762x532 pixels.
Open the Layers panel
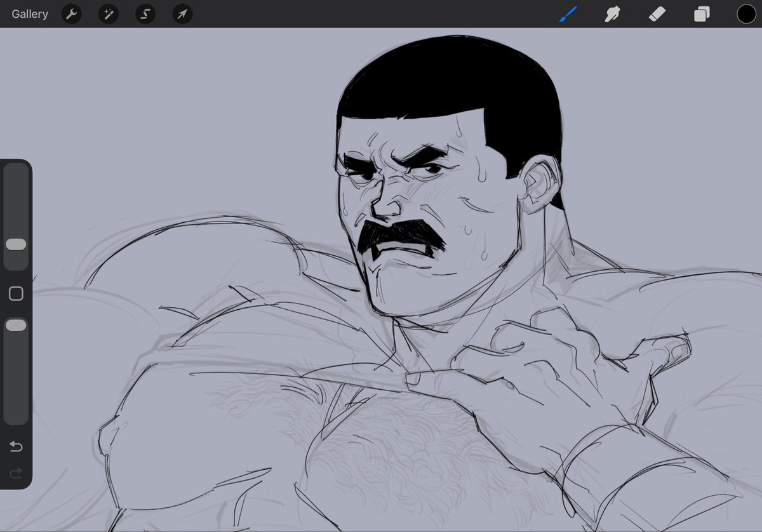tap(702, 14)
